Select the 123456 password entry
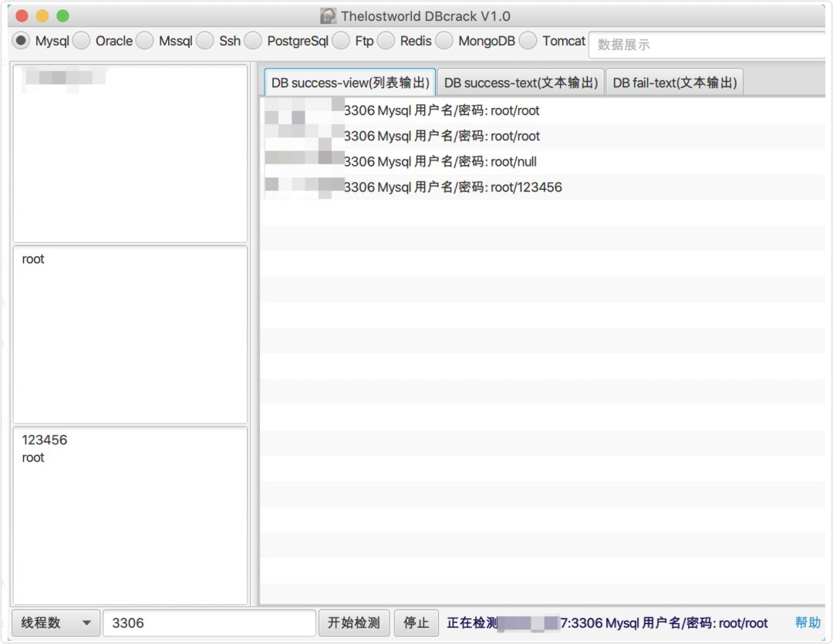833x644 pixels. coord(45,440)
